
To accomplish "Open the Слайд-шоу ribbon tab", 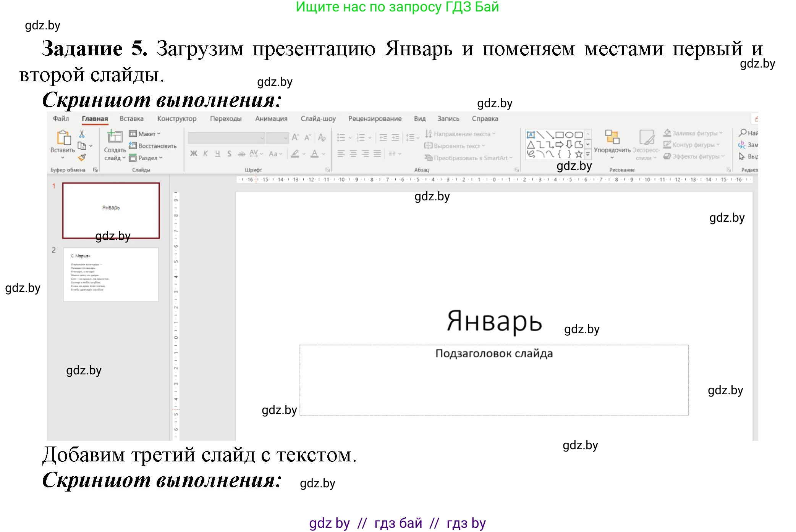I will point(319,119).
